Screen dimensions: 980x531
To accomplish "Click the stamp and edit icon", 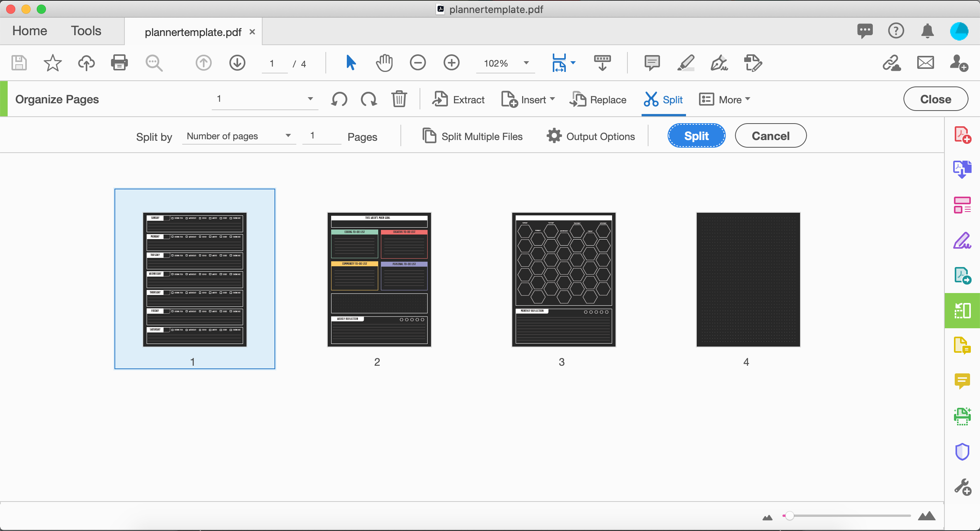I will [753, 63].
